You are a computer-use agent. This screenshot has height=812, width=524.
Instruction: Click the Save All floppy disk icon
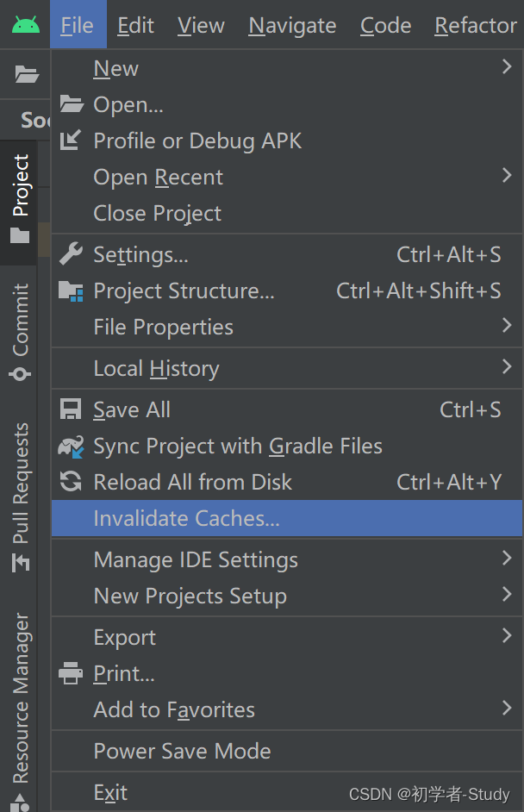(71, 409)
